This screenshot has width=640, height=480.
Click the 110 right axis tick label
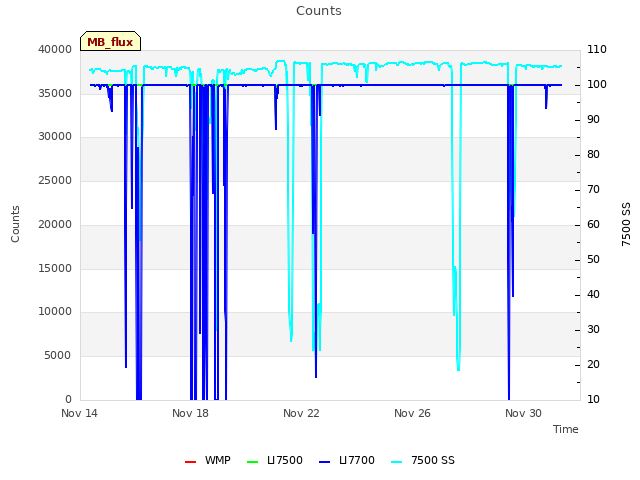click(x=597, y=49)
